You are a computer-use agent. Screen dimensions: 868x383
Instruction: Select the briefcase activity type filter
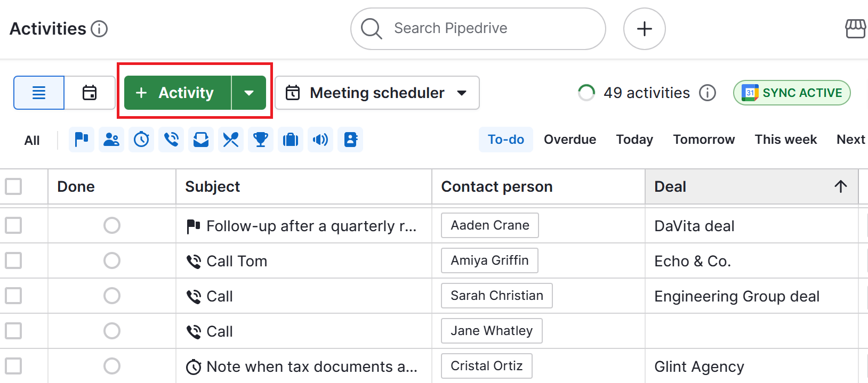tap(291, 140)
